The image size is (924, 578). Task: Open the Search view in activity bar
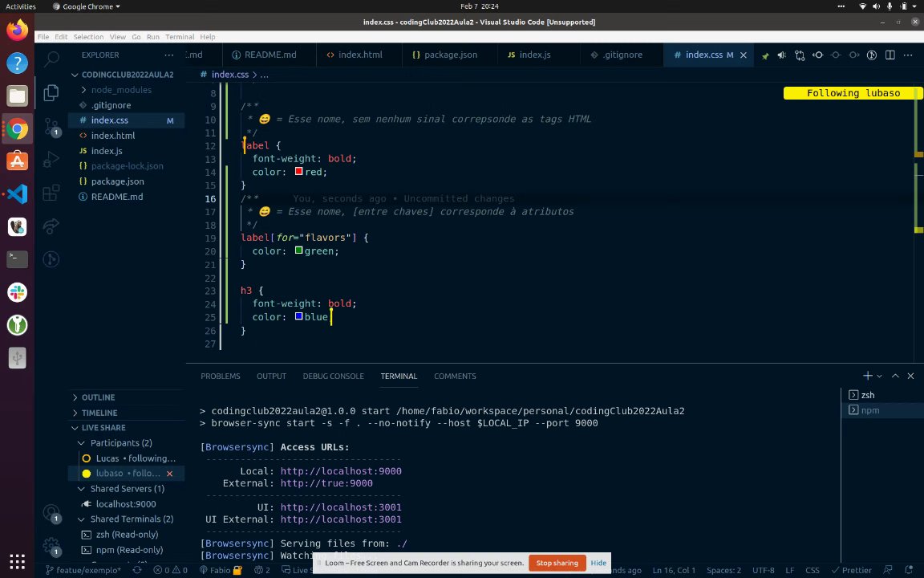(x=51, y=59)
